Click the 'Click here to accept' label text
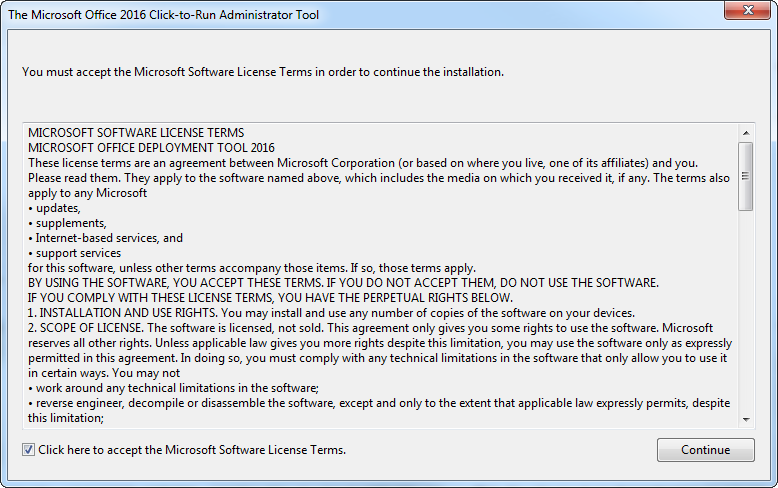 pos(192,450)
